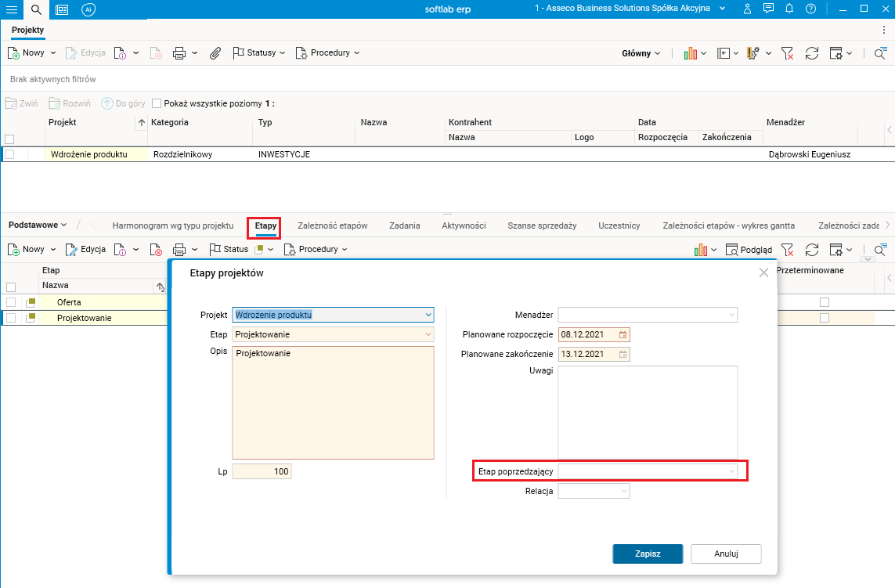Open the help question mark icon
The image size is (895, 588).
click(x=810, y=9)
